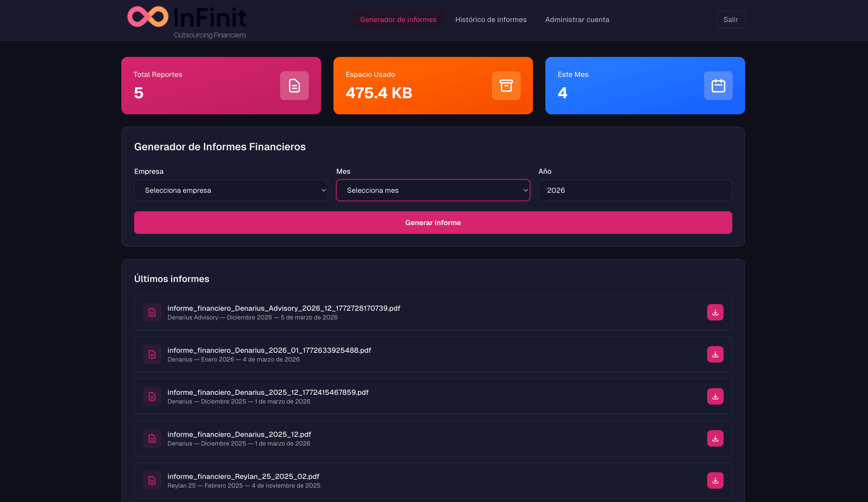
Task: Open the informe_financiero_Denarius_2026_01 file name
Action: [269, 350]
